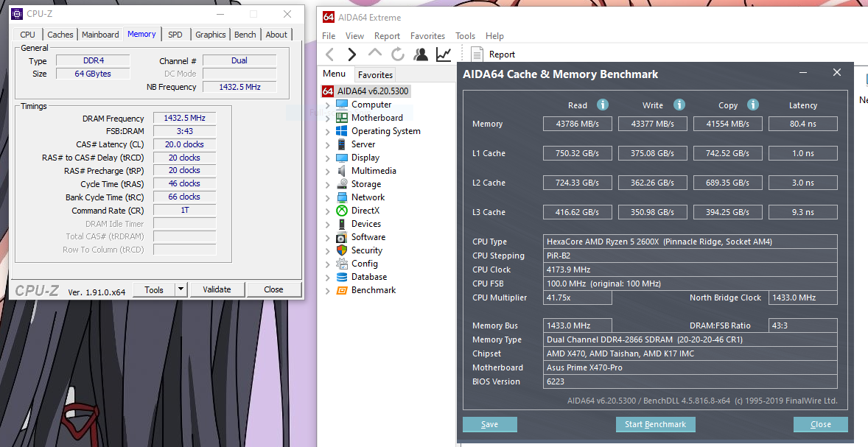The height and width of the screenshot is (447, 868).
Task: Select the Server icon in tree
Action: click(x=342, y=144)
